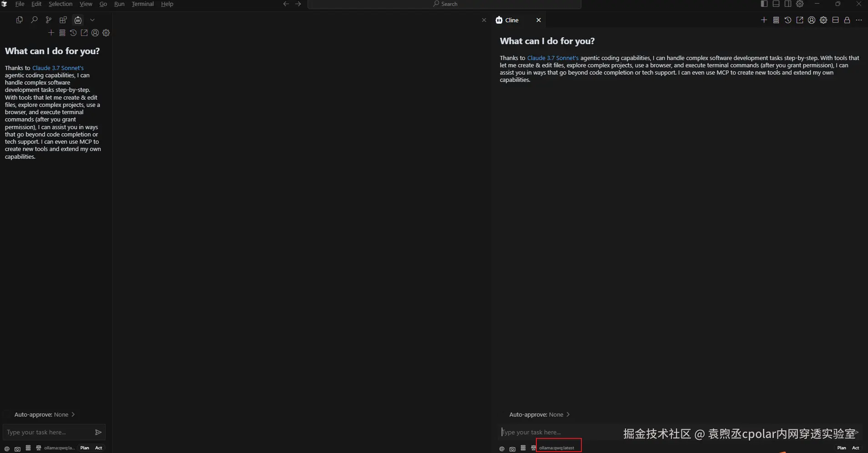
Task: Go forward using the title bar arrow
Action: tap(298, 4)
